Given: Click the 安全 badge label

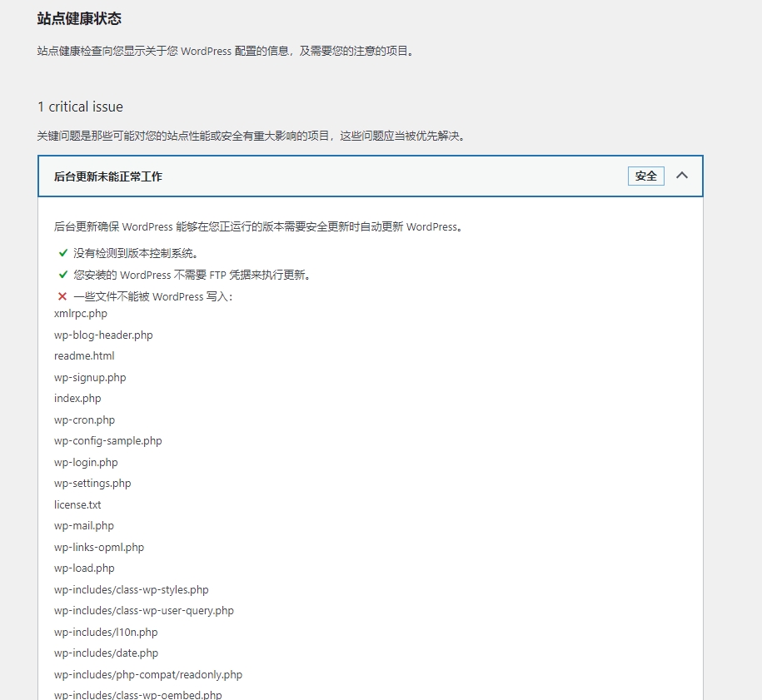Looking at the screenshot, I should (646, 176).
